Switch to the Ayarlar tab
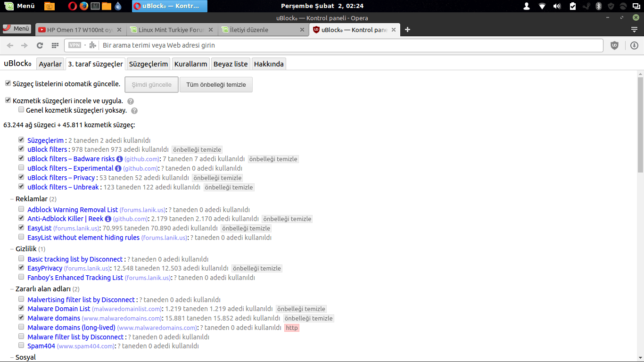The height and width of the screenshot is (362, 644). pos(50,64)
